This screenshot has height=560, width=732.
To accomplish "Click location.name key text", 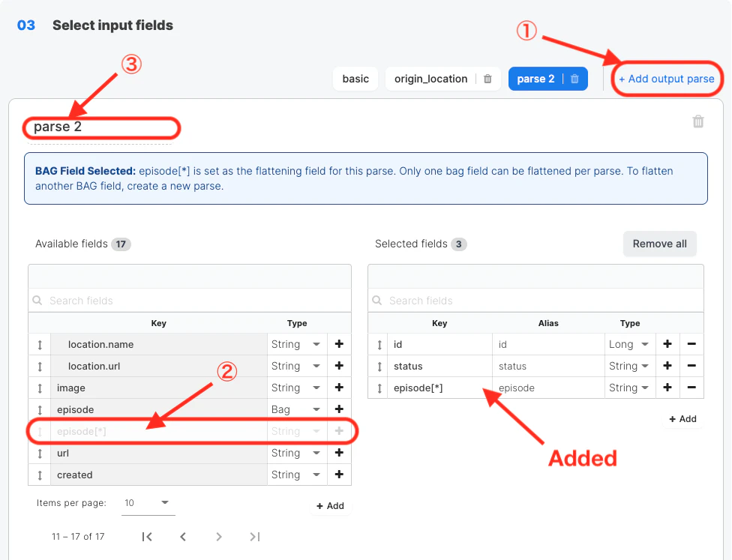I will pyautogui.click(x=100, y=344).
